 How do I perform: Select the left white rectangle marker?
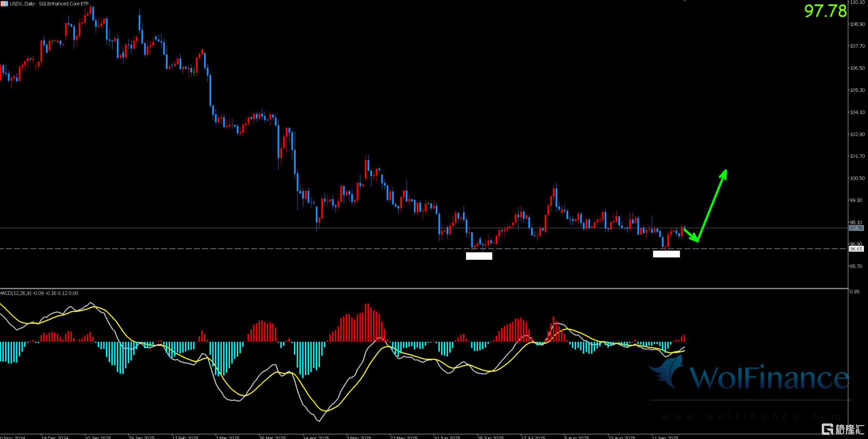(x=479, y=256)
